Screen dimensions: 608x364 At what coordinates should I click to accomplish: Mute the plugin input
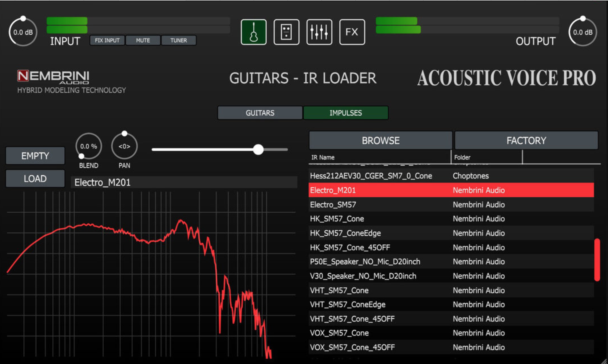tap(143, 40)
